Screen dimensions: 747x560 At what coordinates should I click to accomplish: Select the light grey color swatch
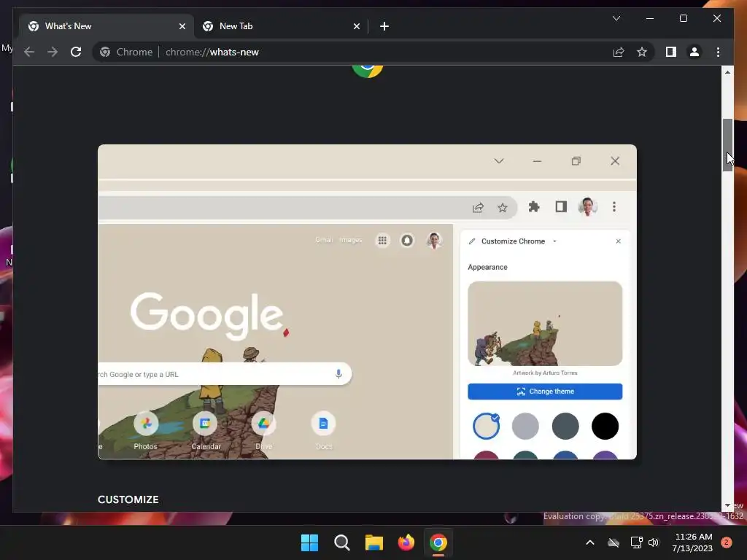click(525, 426)
